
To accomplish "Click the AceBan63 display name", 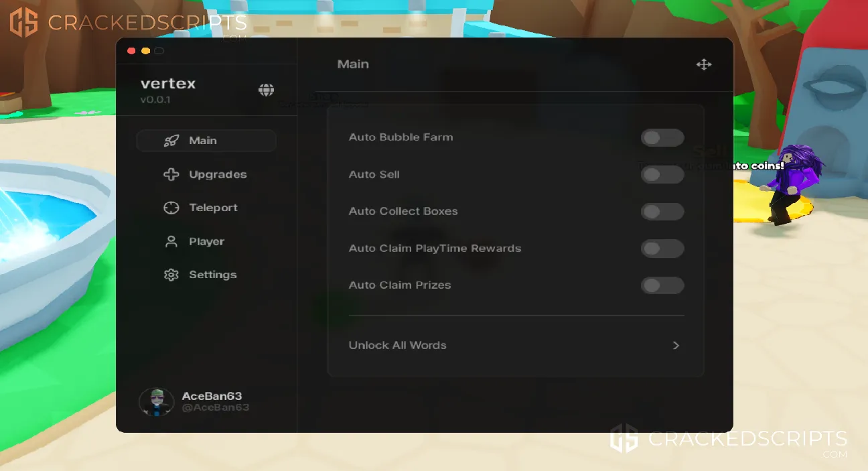I will click(x=212, y=396).
